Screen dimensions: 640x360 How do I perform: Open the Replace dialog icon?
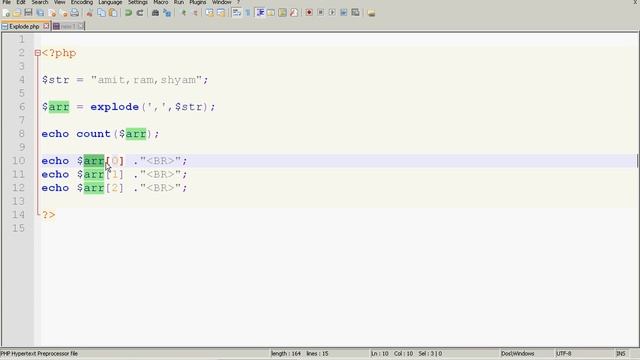pos(167,13)
